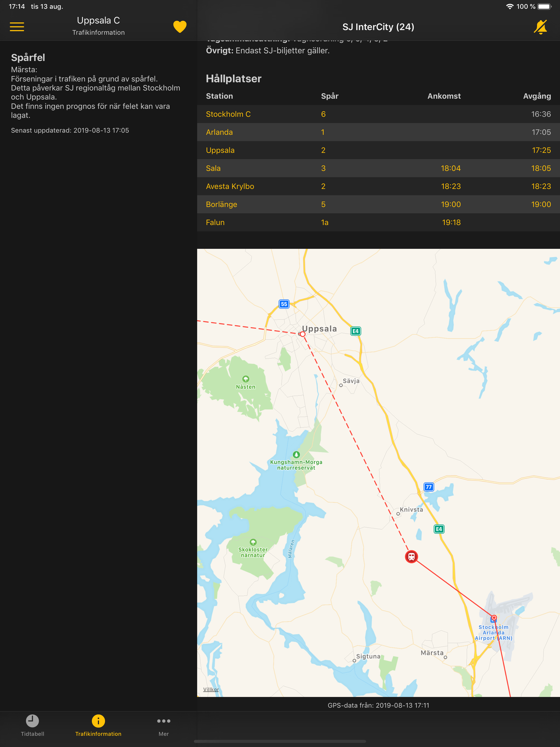This screenshot has height=747, width=560.
Task: Tap the Borlänge departure time 19:00
Action: click(x=541, y=204)
